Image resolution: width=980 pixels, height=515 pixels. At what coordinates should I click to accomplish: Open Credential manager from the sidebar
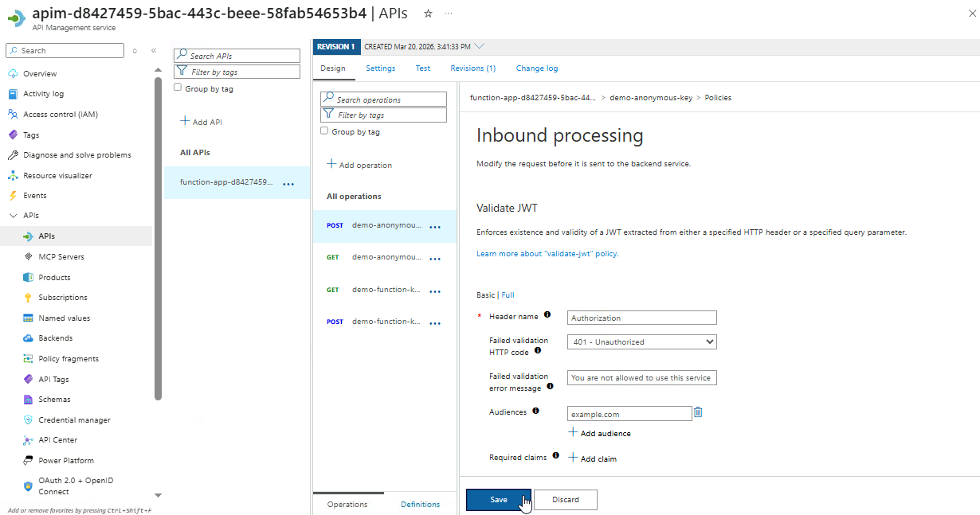74,419
